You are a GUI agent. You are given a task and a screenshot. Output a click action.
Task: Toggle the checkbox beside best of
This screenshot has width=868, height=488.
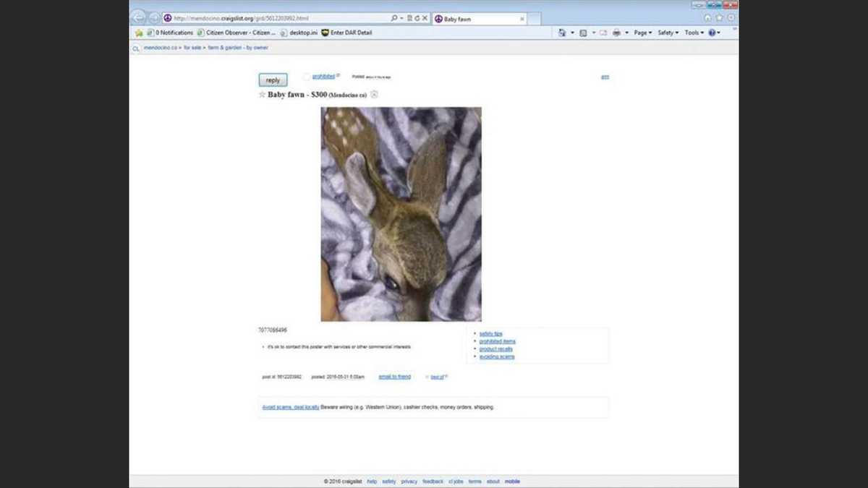(426, 377)
